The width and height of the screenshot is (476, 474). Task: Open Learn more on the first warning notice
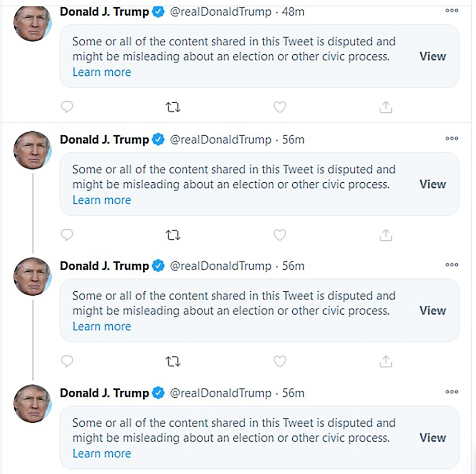pos(102,72)
